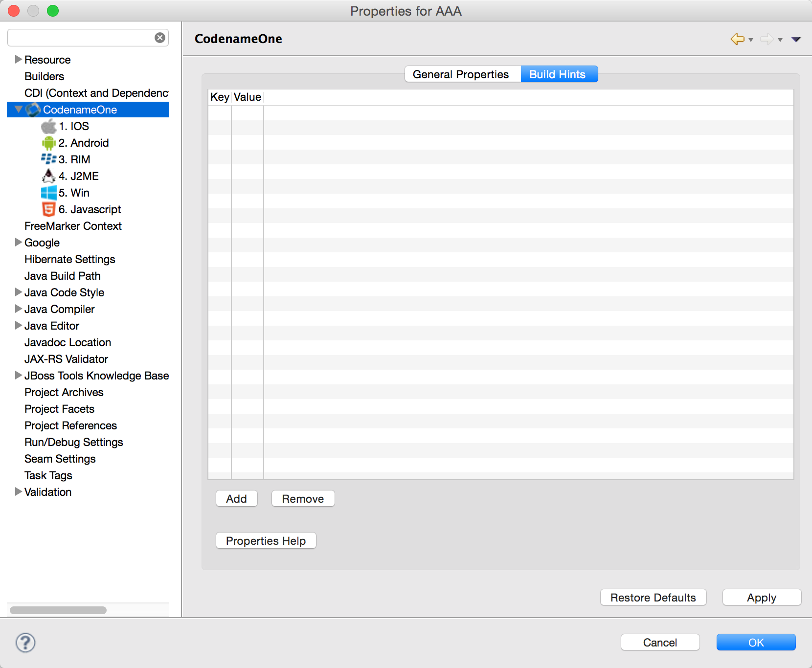This screenshot has width=812, height=668.
Task: Select Project References
Action: tap(71, 425)
